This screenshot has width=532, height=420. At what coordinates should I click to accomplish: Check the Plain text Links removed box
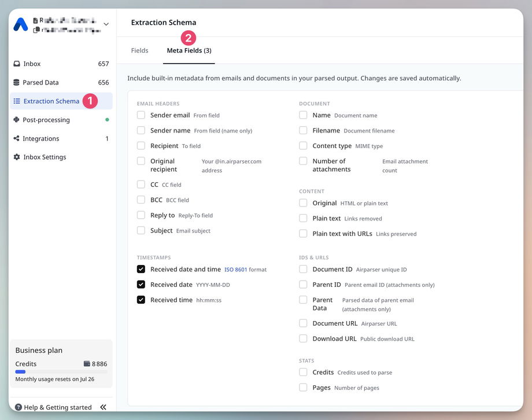pyautogui.click(x=303, y=218)
